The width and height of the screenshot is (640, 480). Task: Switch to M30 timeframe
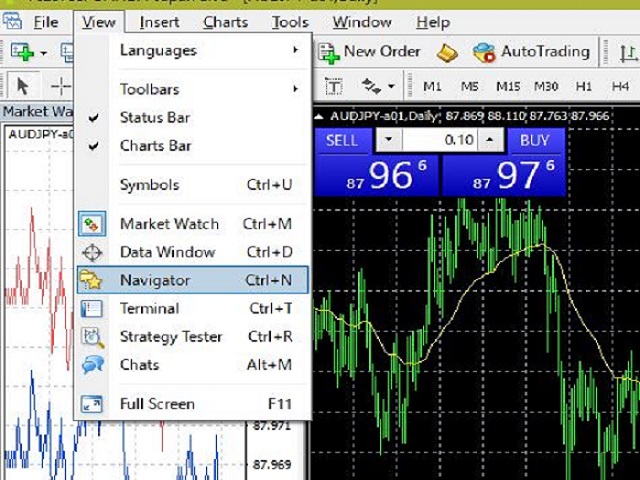pyautogui.click(x=546, y=87)
